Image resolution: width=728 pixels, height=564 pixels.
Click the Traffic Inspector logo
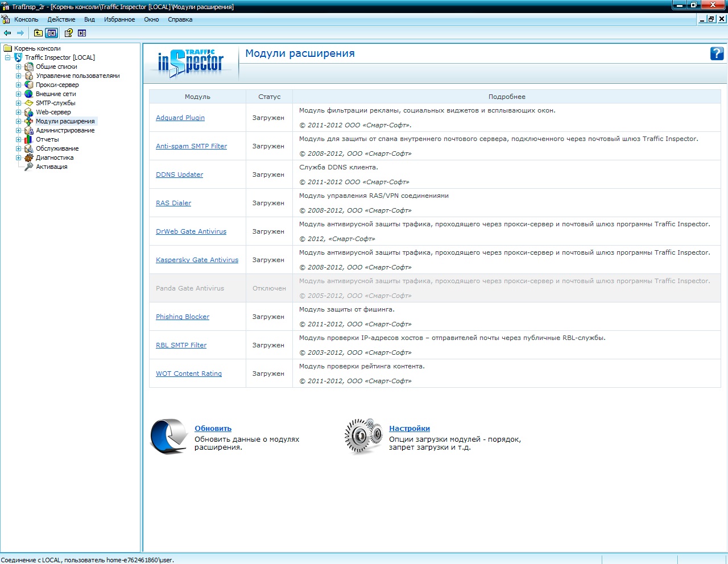(191, 63)
